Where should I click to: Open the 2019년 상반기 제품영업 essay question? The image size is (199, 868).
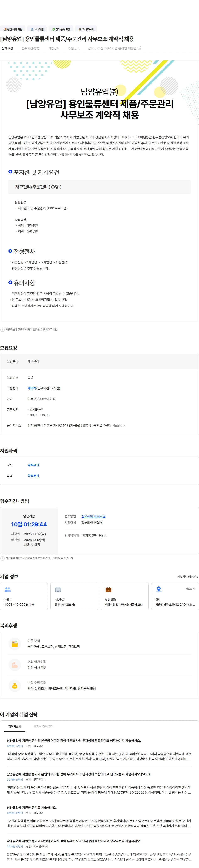point(74,741)
